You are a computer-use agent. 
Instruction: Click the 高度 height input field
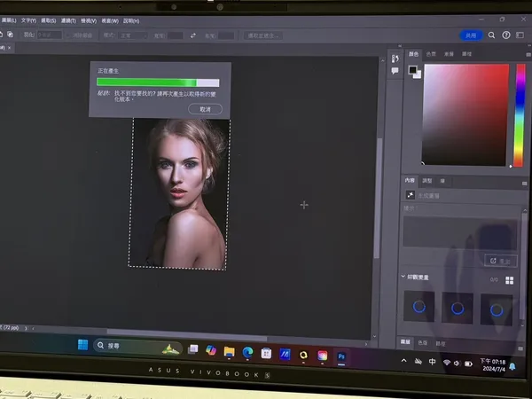(x=226, y=35)
